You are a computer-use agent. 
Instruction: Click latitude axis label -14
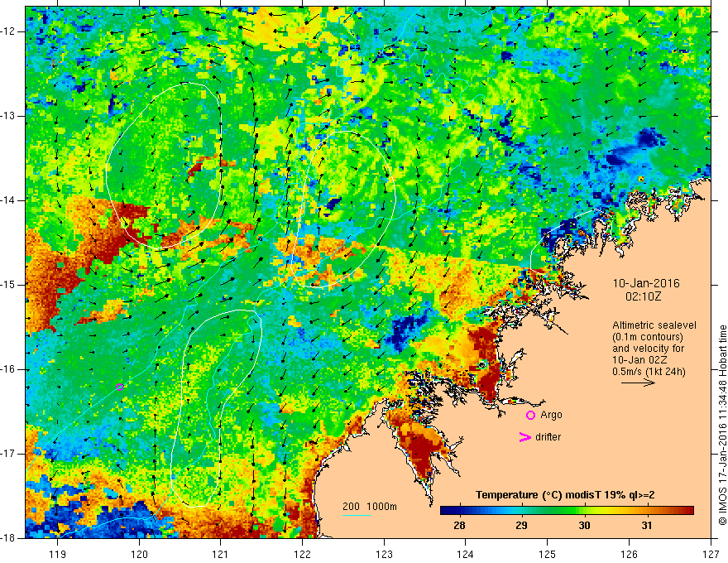(8, 200)
